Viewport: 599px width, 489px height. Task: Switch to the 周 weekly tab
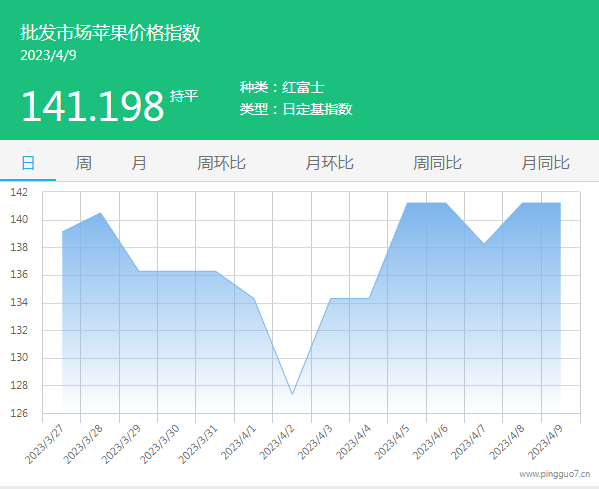point(83,163)
